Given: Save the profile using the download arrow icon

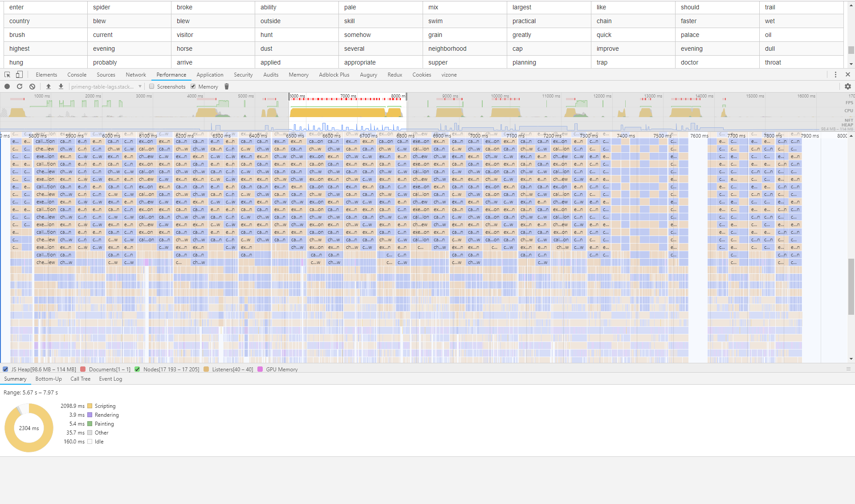Looking at the screenshot, I should click(61, 86).
